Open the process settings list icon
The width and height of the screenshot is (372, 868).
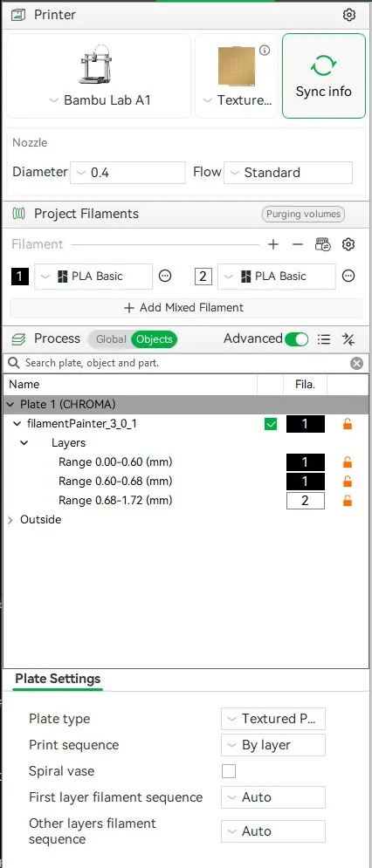click(324, 339)
